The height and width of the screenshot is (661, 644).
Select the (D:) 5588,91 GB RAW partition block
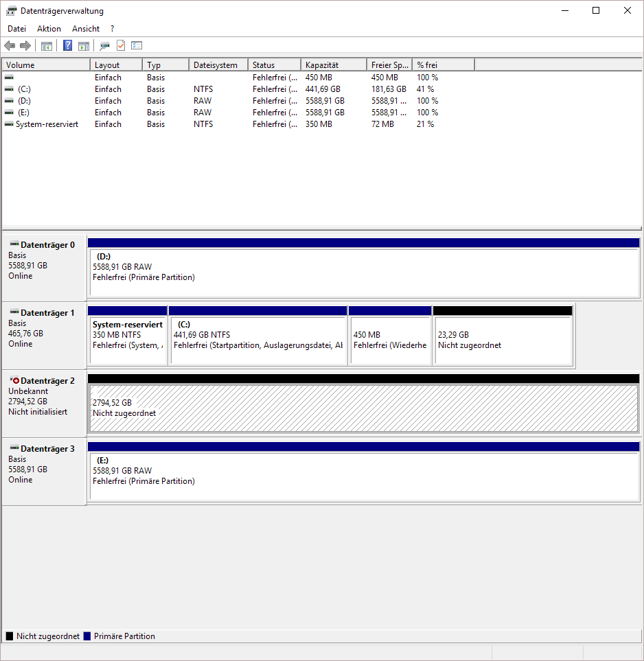(364, 272)
